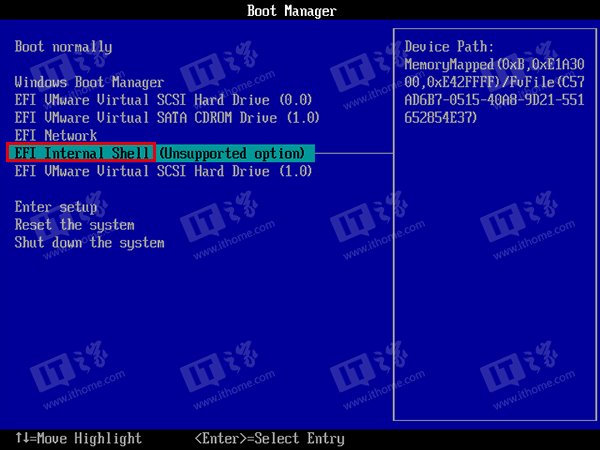Screen dimensions: 600x450
Task: Select the Boot normally entry
Action: tap(63, 47)
